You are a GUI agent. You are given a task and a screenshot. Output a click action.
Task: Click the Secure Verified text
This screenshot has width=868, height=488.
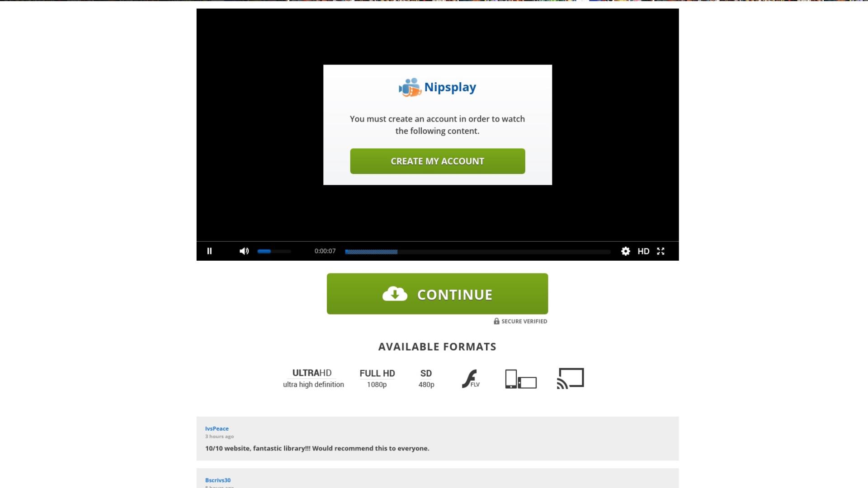(524, 321)
